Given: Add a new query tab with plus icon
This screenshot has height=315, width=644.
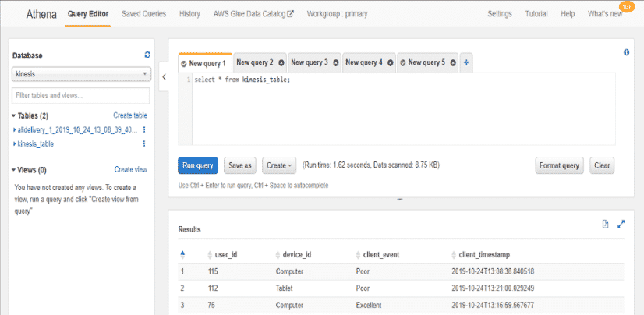Looking at the screenshot, I should 466,63.
